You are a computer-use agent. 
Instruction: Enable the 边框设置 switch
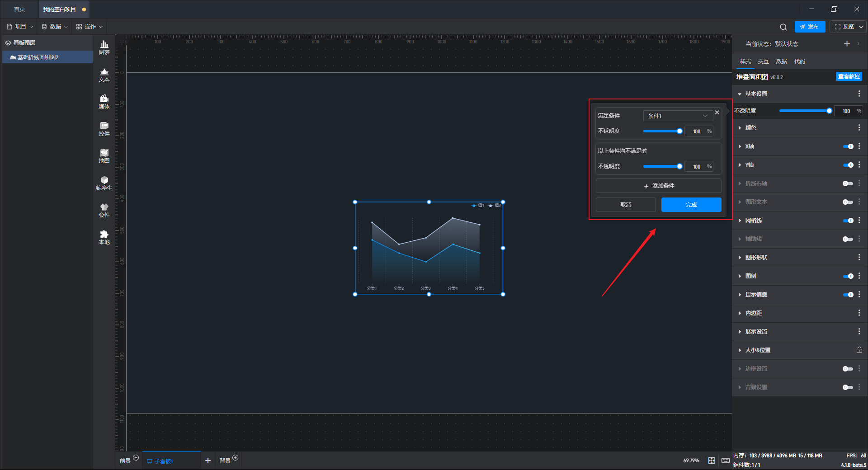(x=848, y=369)
